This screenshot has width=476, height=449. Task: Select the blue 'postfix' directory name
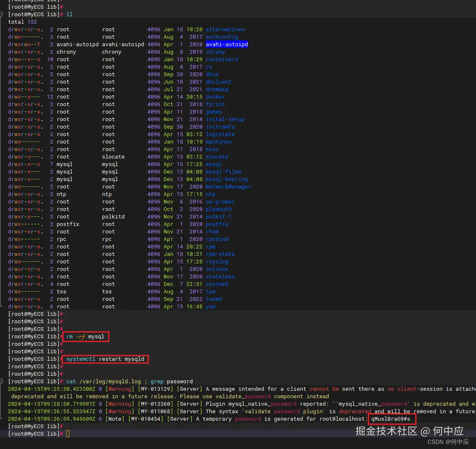point(217,224)
